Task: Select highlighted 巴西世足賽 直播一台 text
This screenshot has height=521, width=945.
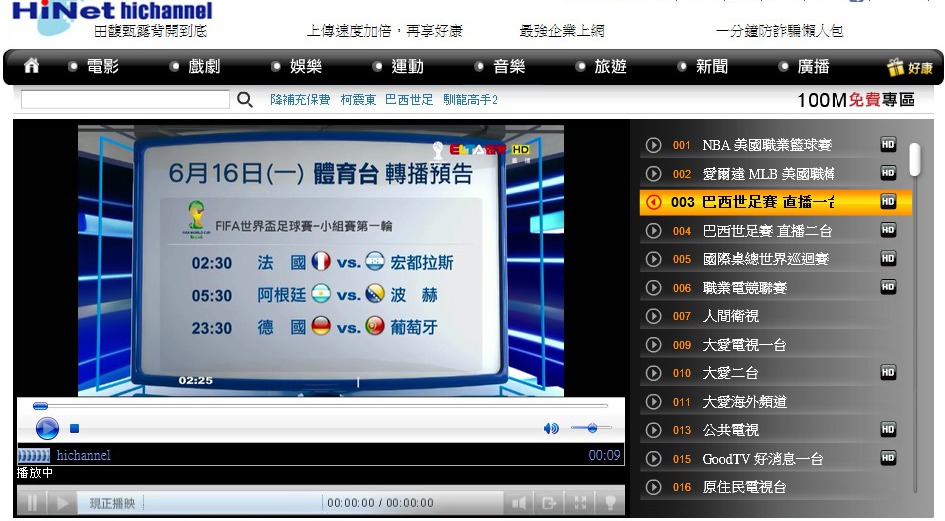Action: (x=768, y=202)
